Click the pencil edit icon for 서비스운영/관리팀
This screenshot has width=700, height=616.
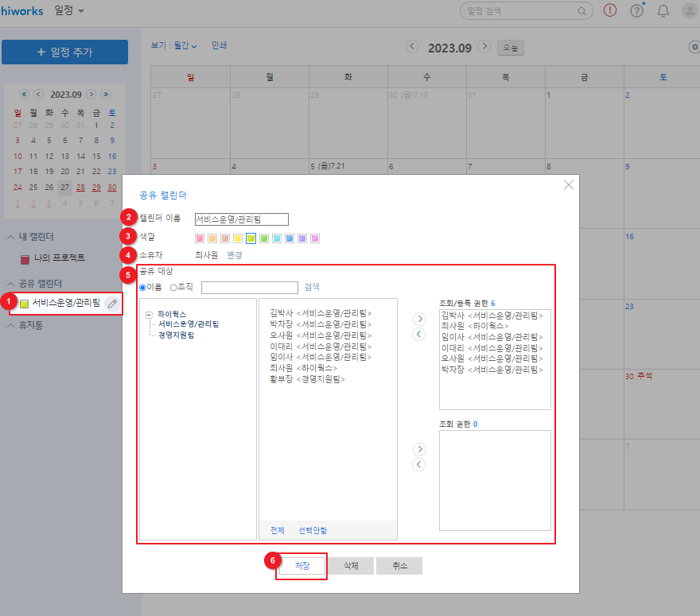(112, 304)
